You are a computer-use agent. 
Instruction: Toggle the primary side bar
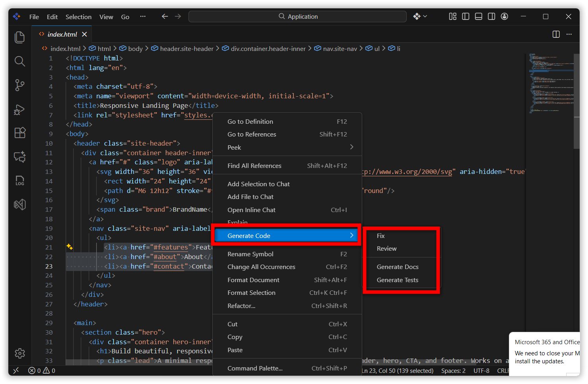pos(466,16)
